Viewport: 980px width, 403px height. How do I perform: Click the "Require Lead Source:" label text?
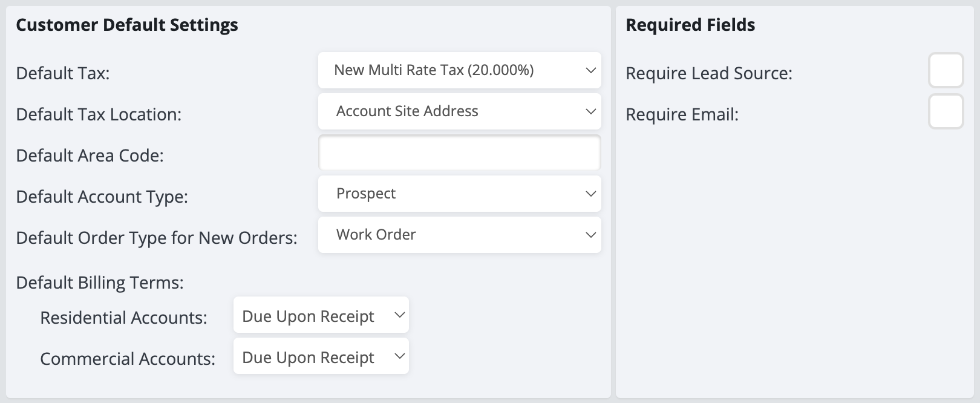pos(708,74)
